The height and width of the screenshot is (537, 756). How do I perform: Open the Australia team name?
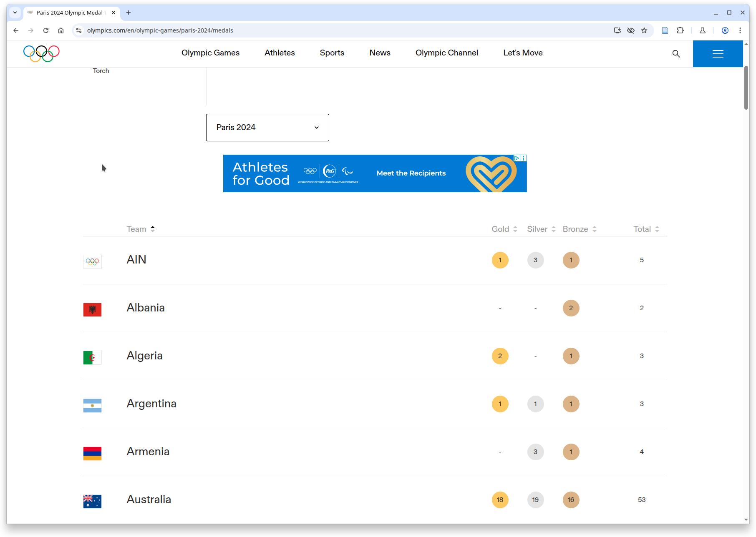tap(149, 499)
